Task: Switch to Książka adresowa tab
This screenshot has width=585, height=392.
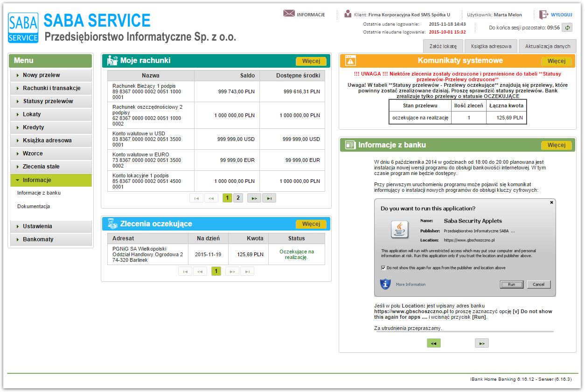Action: tap(491, 46)
